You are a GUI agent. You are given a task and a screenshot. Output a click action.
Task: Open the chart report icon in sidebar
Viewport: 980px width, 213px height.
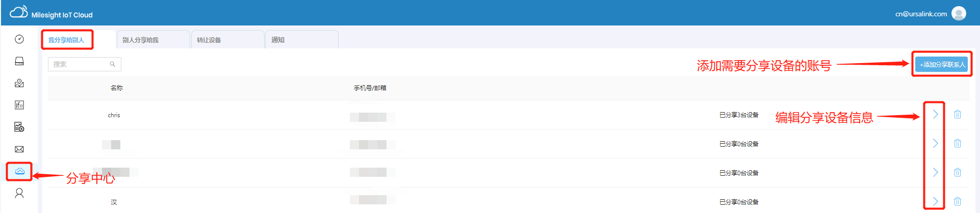[x=19, y=105]
